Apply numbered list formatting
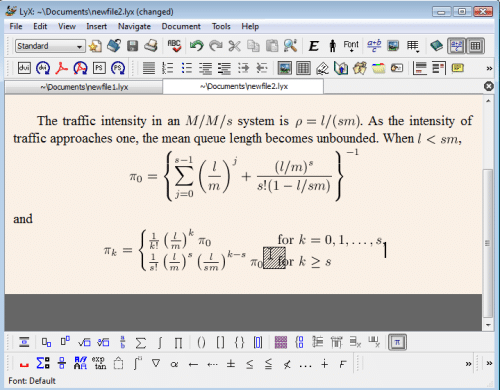 point(167,68)
